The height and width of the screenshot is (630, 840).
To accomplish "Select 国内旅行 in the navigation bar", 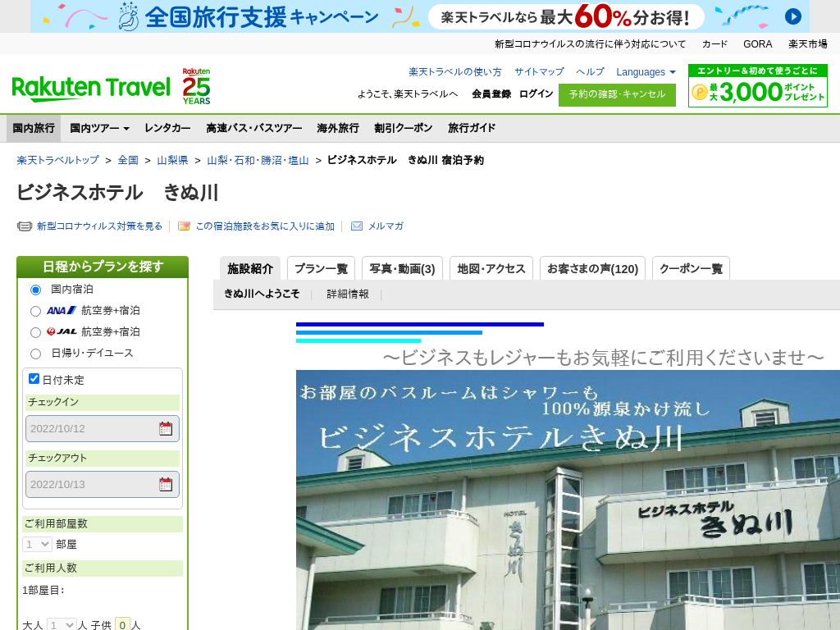I will [x=34, y=128].
